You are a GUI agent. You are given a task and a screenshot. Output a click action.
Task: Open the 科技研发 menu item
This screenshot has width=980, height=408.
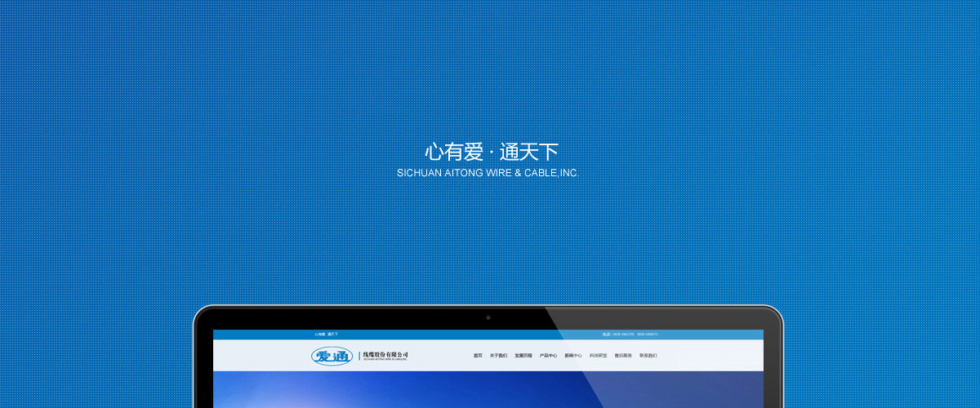click(x=599, y=356)
